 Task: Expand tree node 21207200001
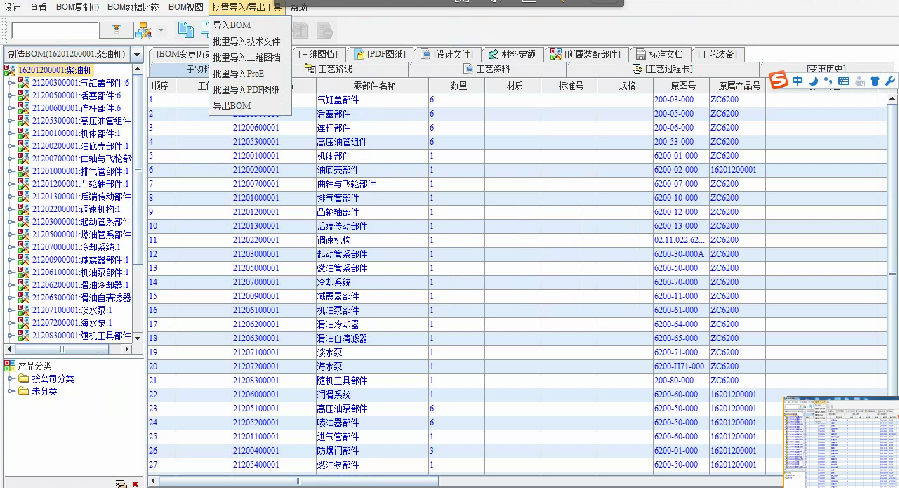11,322
